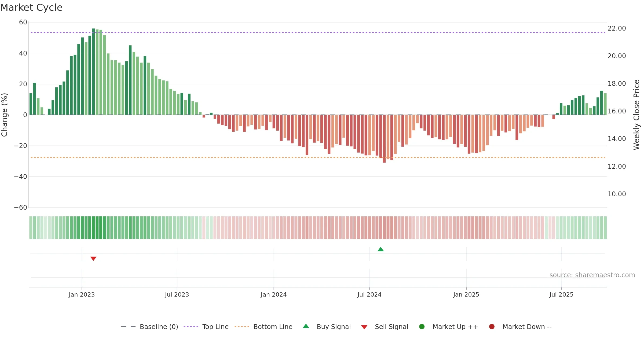Screen dimensions: 644x362
Task: Click the Jan 2024 x-axis label
Action: coord(274,294)
